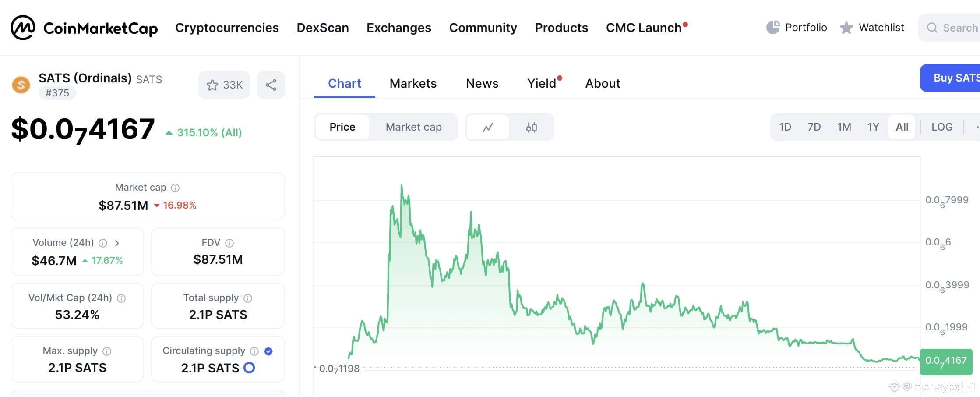The image size is (980, 397).
Task: Open Max. supply info icon
Action: pos(107,351)
